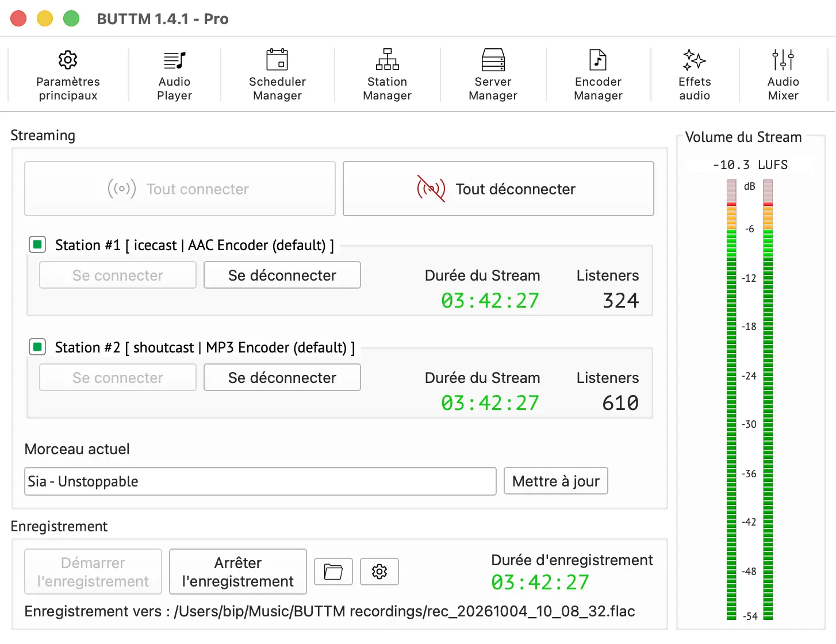
Task: Open the Audio Mixer sliders icon
Action: 783,60
